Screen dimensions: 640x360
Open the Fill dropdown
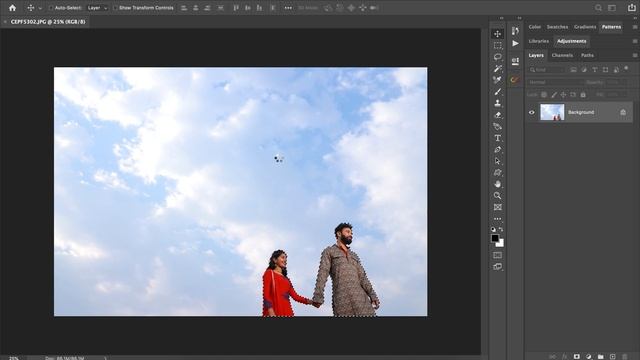pyautogui.click(x=616, y=95)
